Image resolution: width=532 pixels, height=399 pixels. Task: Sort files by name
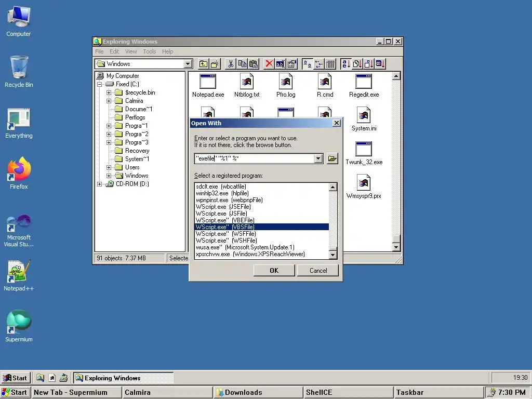click(345, 64)
